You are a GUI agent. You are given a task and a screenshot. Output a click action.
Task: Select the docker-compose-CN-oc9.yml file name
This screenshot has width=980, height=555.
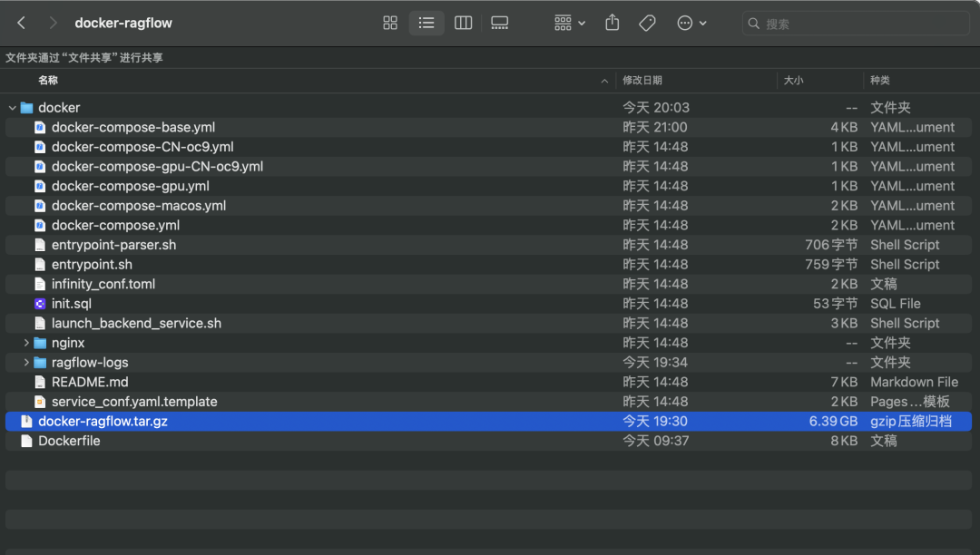point(142,147)
